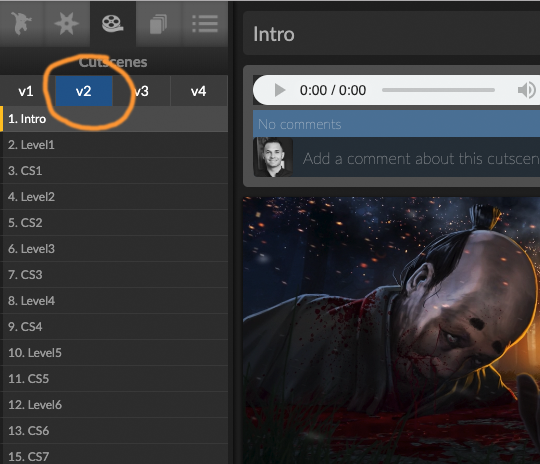Open the Intro cutscene artwork image
Viewport: 540px width, 464px height.
pyautogui.click(x=391, y=330)
